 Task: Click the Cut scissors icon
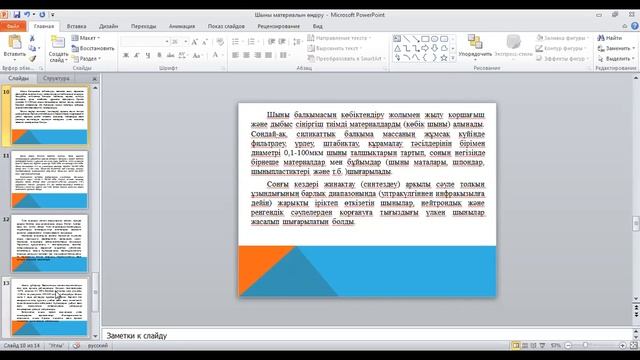coord(32,38)
